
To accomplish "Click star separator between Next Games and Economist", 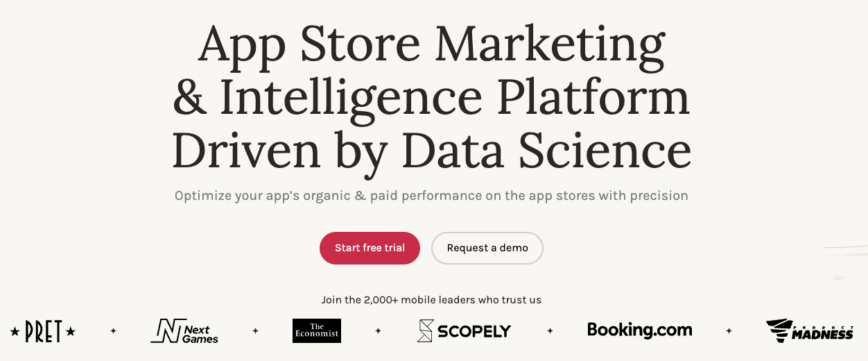I will coord(255,331).
